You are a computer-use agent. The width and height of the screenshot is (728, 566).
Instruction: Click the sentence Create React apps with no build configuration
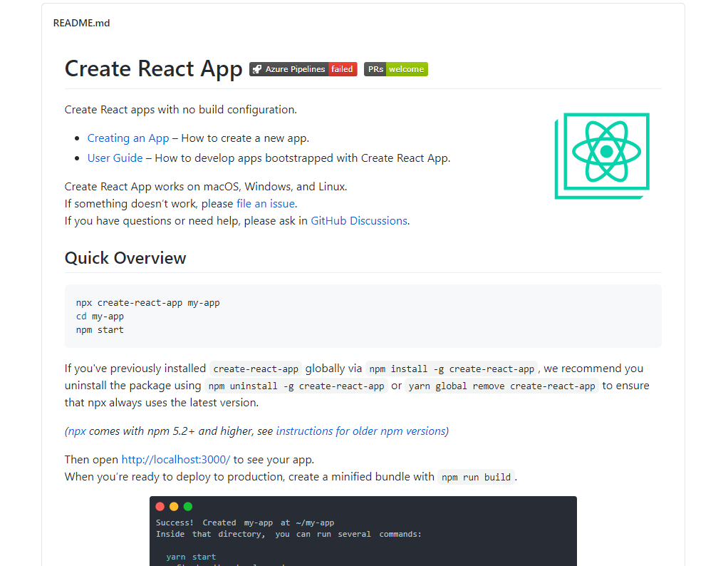point(181,110)
